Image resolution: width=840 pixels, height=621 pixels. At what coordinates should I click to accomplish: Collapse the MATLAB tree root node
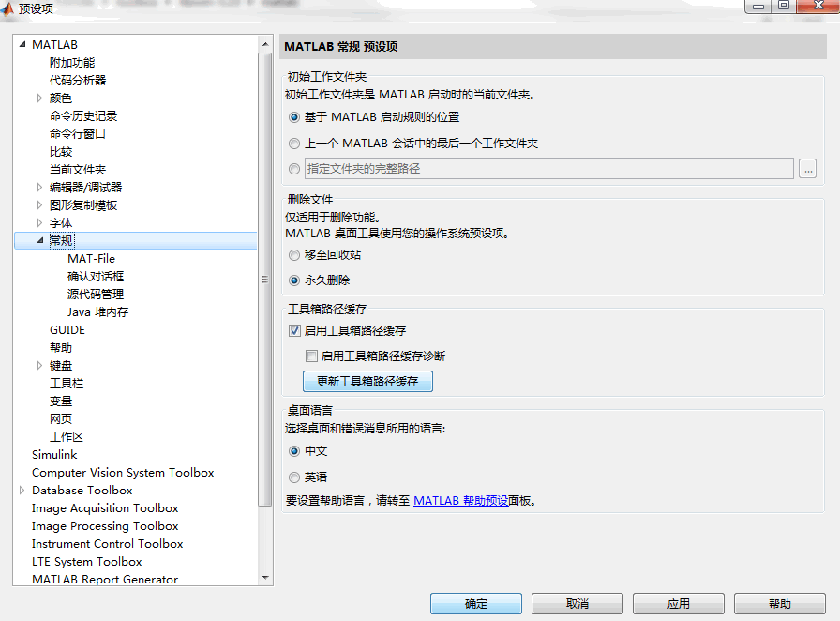[22, 44]
